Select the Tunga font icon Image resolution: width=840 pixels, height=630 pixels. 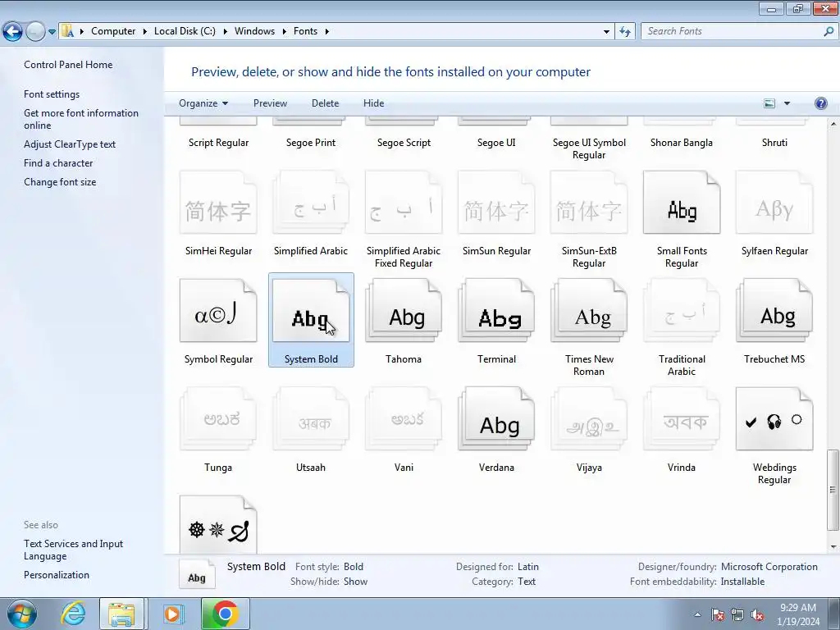218,419
